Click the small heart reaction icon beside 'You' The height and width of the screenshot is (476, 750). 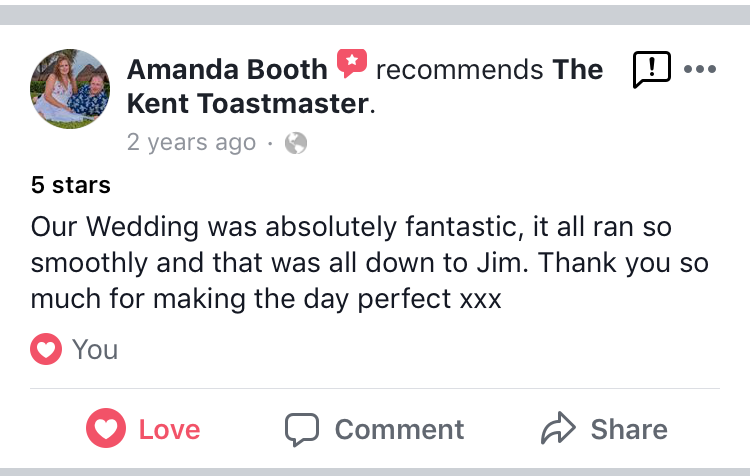(46, 349)
